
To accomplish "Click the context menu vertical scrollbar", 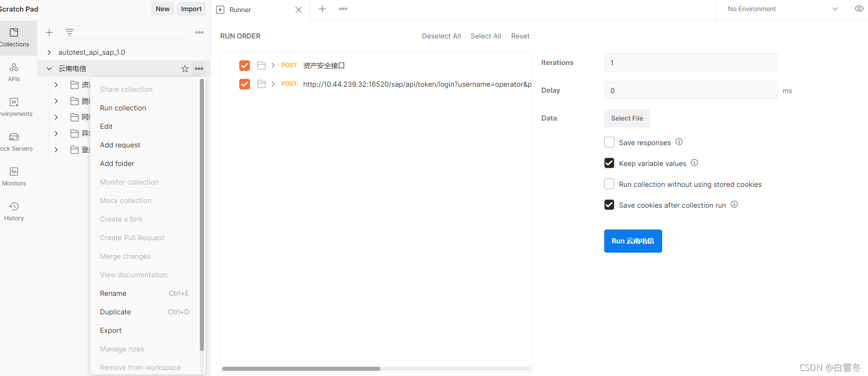I will (202, 215).
